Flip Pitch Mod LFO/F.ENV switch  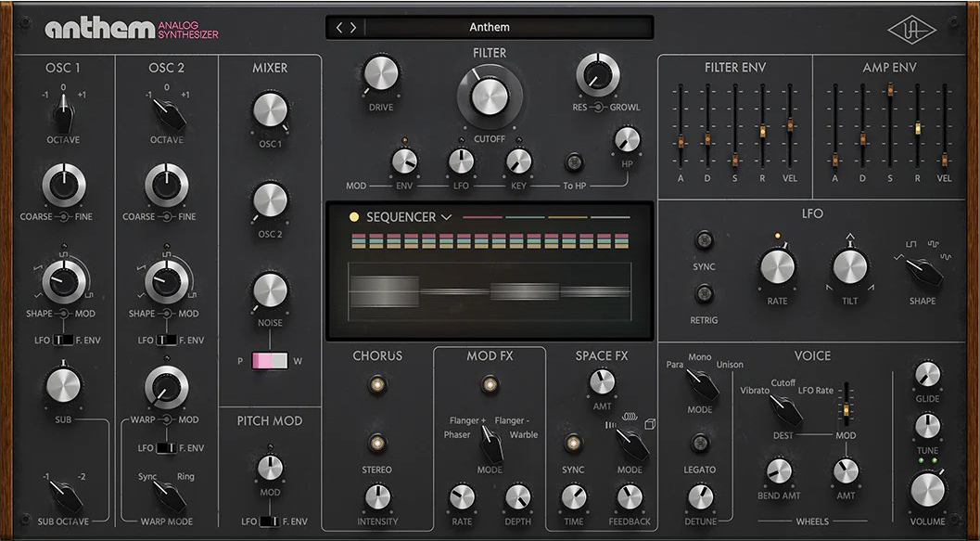pos(270,522)
